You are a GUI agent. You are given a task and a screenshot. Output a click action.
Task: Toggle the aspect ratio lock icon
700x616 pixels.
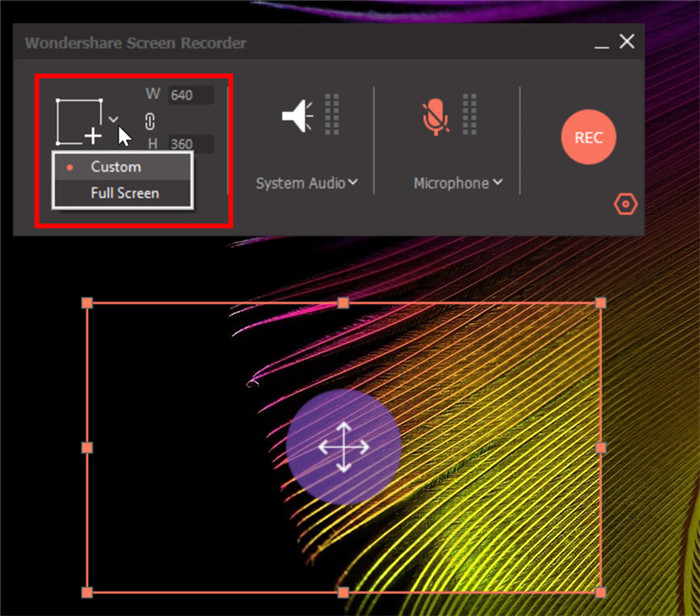pos(150,121)
